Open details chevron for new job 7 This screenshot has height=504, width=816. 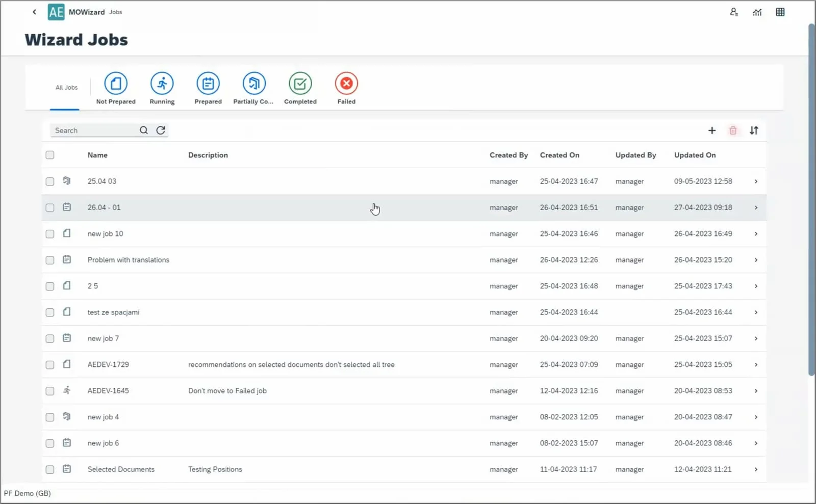[756, 338]
